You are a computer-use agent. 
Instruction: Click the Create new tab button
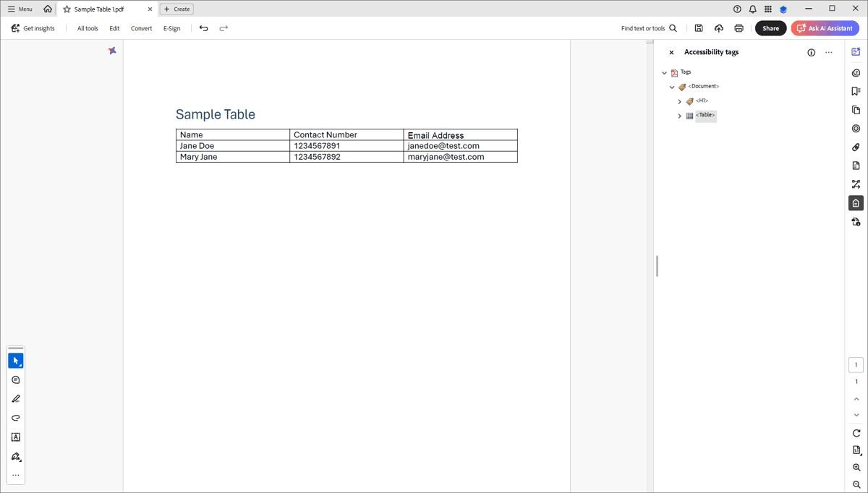[176, 9]
